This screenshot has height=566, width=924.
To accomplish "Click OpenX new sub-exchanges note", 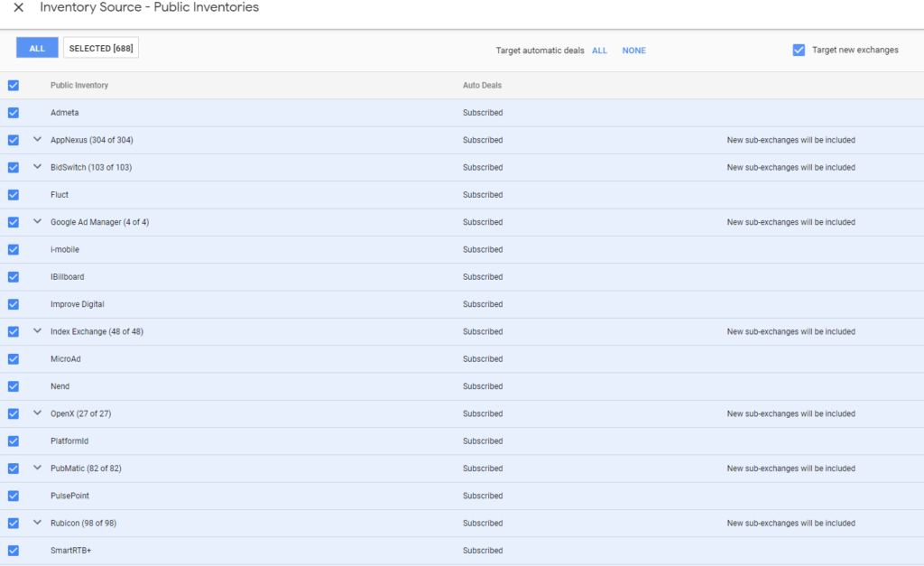I will pyautogui.click(x=790, y=413).
